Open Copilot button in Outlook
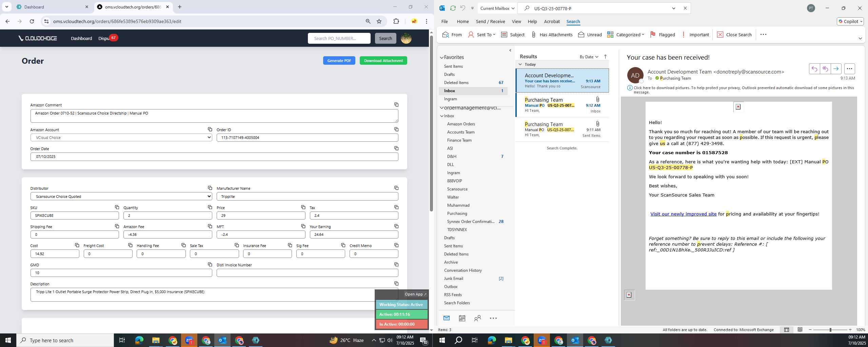Viewport: 868px width, 347px height. tap(850, 21)
